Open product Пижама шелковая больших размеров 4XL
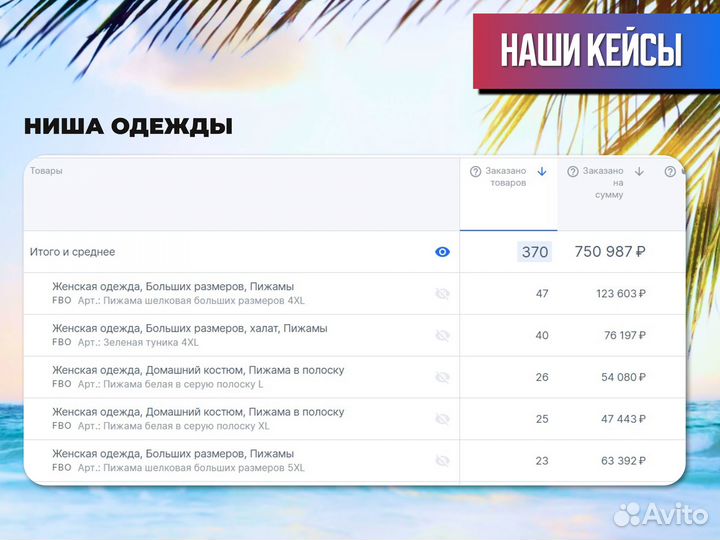Screen dimensions: 720x540 pyautogui.click(x=191, y=301)
